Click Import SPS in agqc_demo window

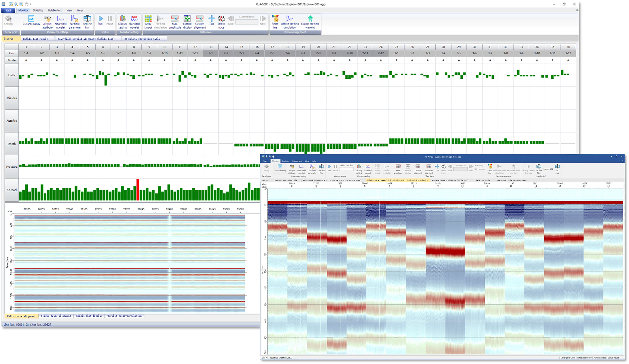tap(548, 169)
